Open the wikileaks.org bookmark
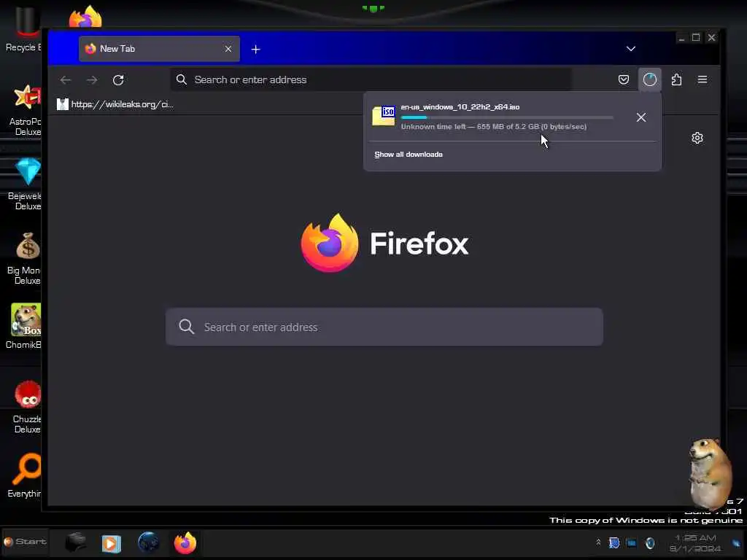This screenshot has width=747, height=560. click(115, 104)
